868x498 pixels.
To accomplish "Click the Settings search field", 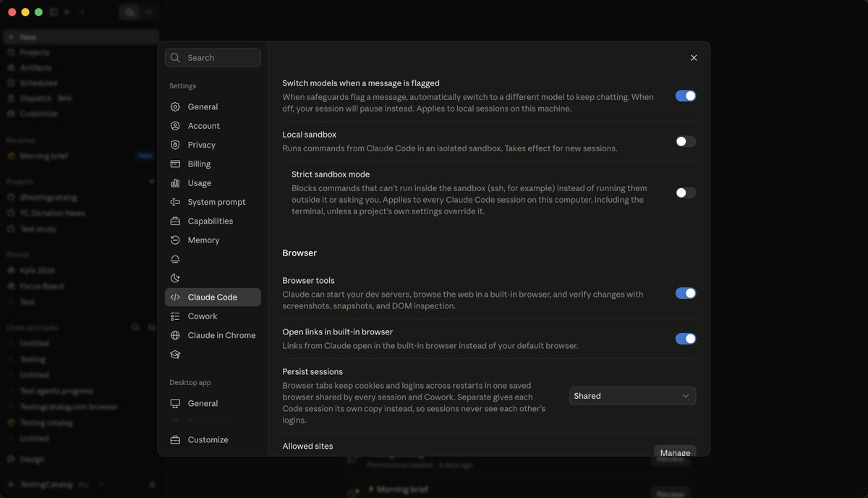I will click(x=213, y=58).
